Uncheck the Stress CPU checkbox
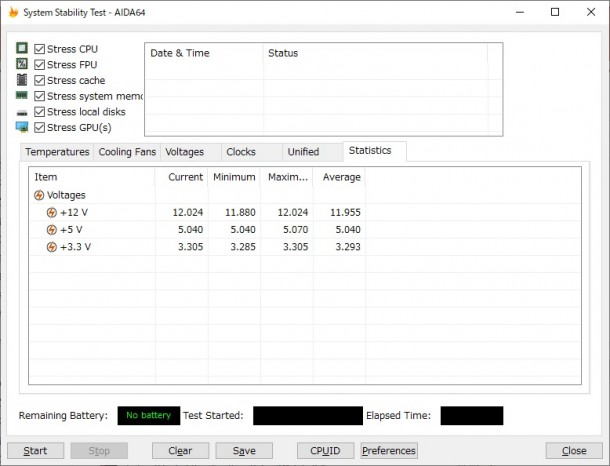 pos(39,49)
